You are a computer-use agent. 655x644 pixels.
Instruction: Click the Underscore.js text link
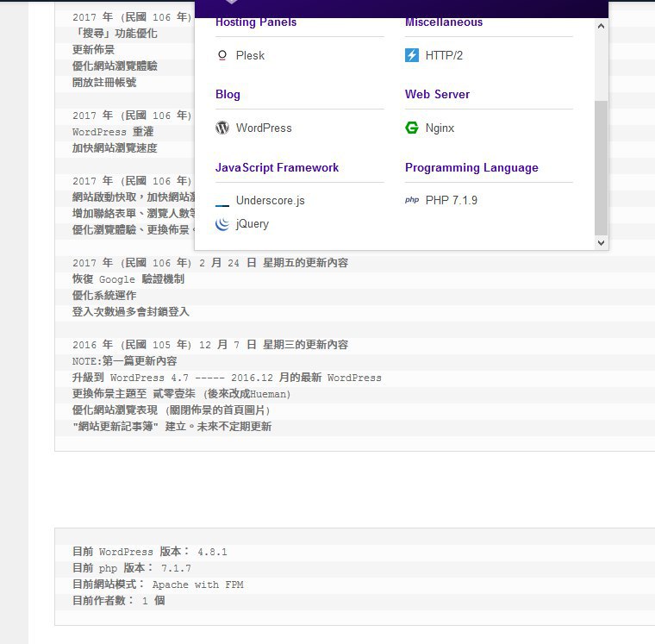point(270,201)
